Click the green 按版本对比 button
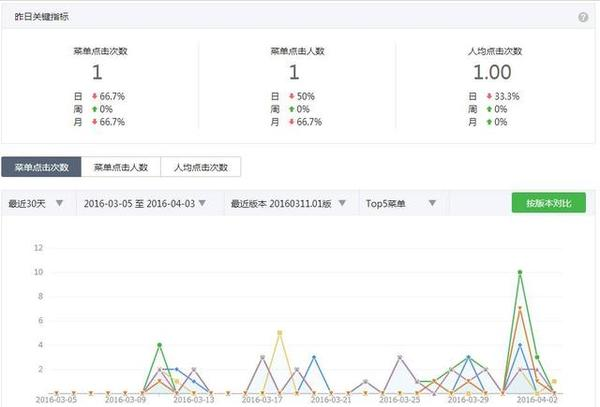 (549, 203)
